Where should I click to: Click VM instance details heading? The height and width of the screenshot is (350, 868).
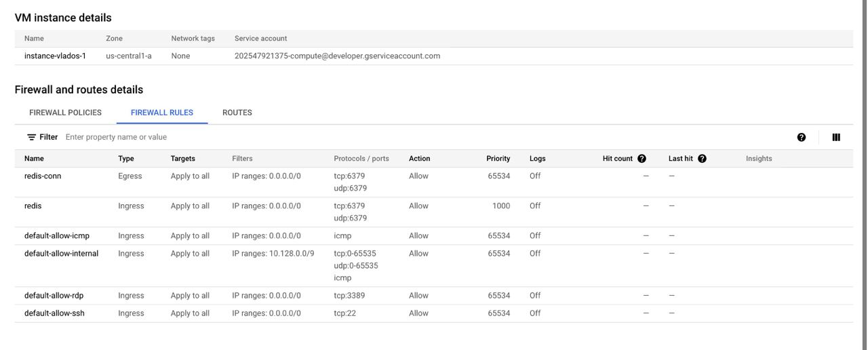coord(63,18)
